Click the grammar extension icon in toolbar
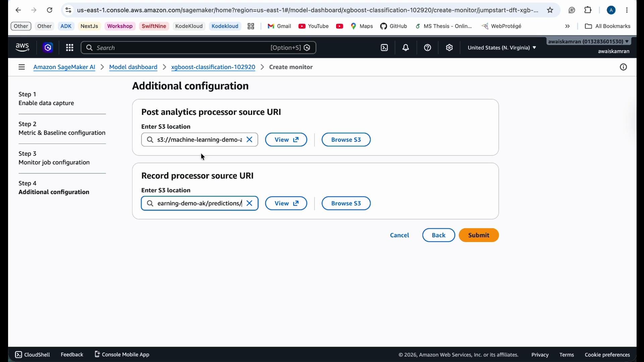Image resolution: width=644 pixels, height=362 pixels. [x=572, y=10]
